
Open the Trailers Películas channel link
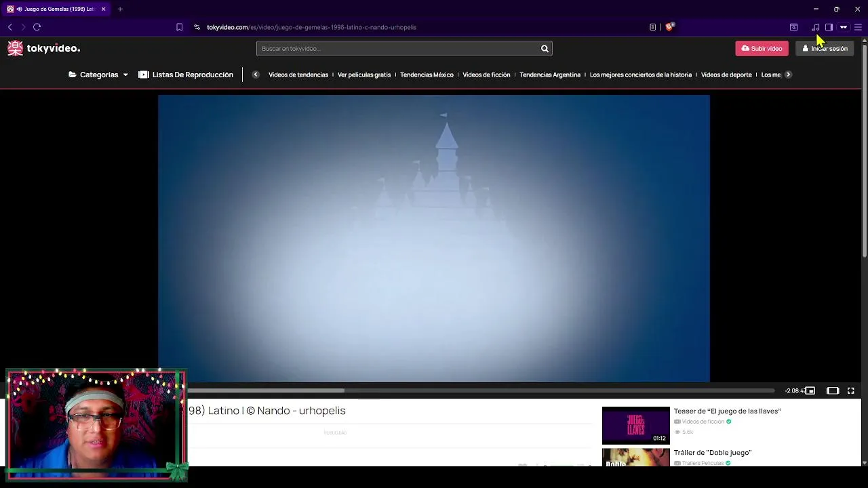tap(703, 463)
